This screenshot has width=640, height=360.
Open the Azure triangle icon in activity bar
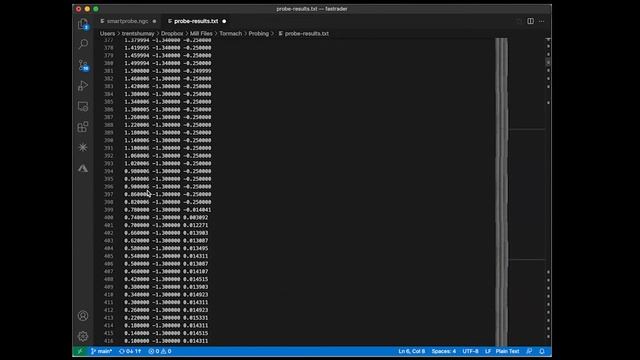[83, 168]
